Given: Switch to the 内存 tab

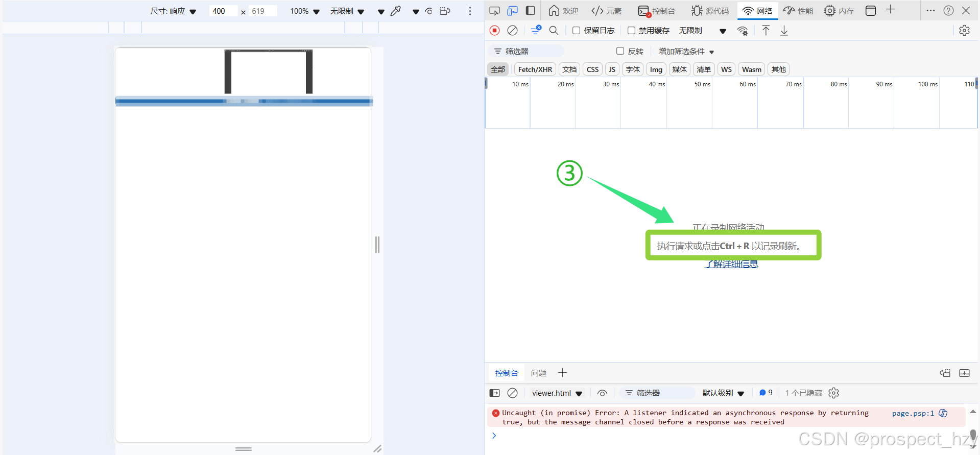Looking at the screenshot, I should [x=839, y=11].
